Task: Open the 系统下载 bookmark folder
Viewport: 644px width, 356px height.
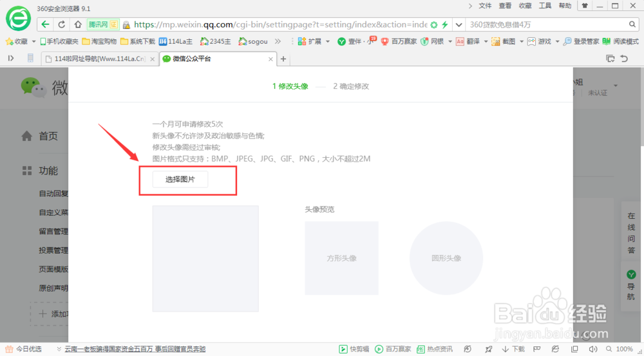Action: (x=138, y=41)
